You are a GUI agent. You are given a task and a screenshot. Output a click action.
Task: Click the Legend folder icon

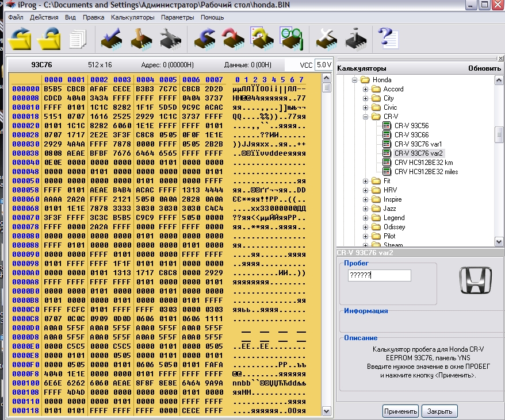(376, 218)
